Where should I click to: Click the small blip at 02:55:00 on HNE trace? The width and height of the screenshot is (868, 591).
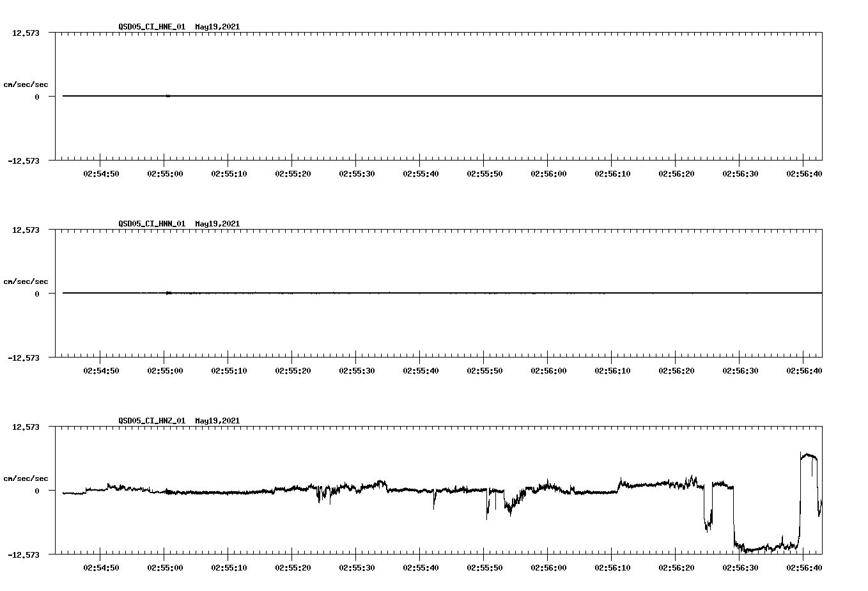167,95
